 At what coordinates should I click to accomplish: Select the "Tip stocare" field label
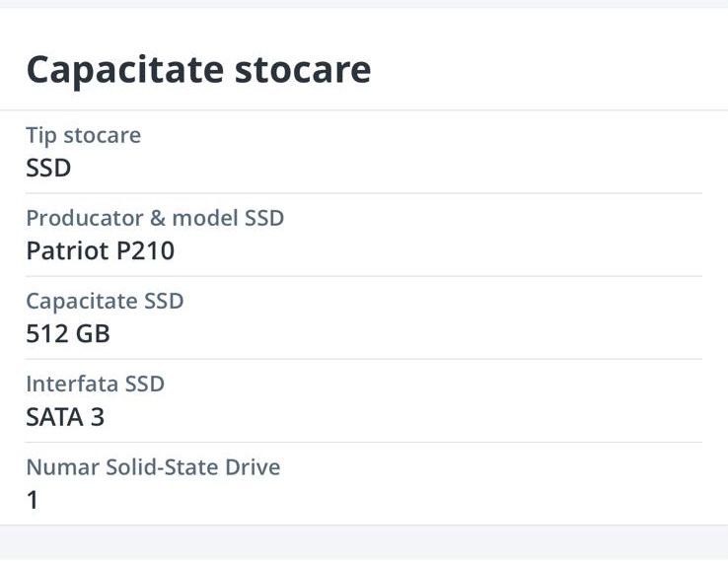83,135
